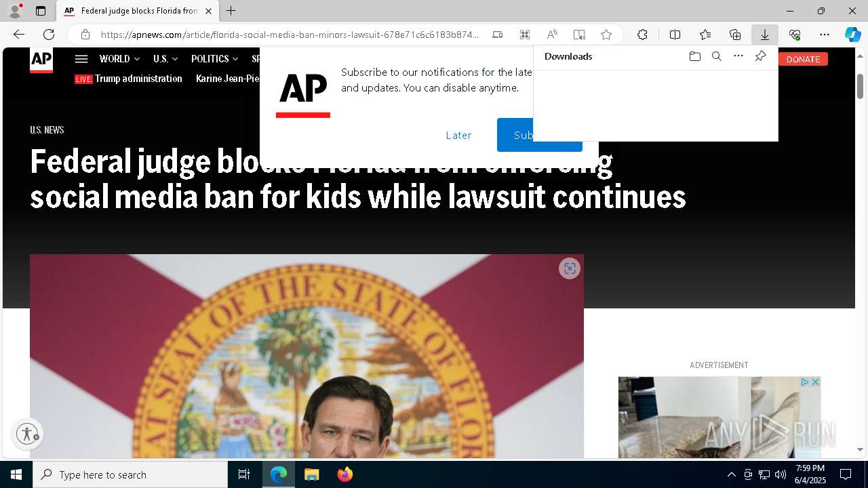Search downloads
This screenshot has width=868, height=488.
point(716,56)
